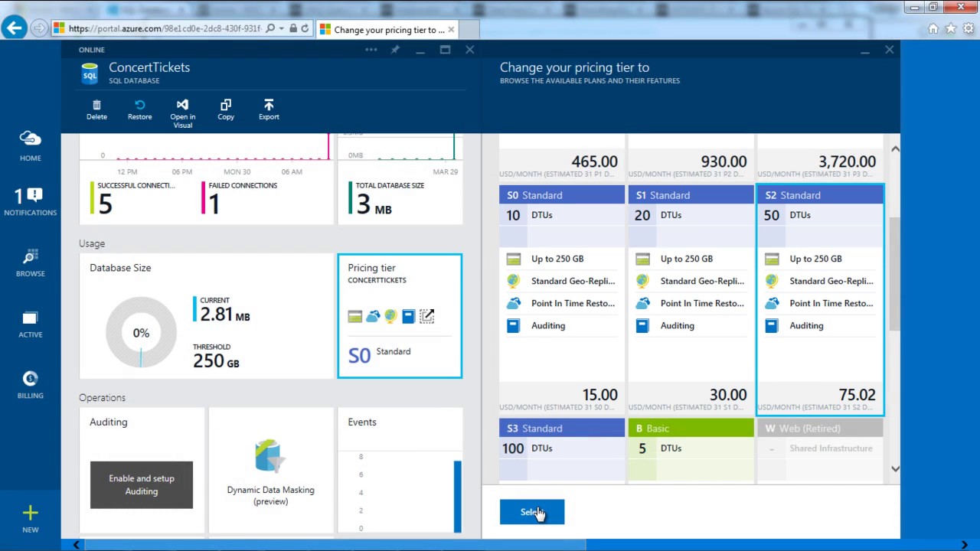980x551 pixels.
Task: Click the Select button
Action: pyautogui.click(x=532, y=512)
